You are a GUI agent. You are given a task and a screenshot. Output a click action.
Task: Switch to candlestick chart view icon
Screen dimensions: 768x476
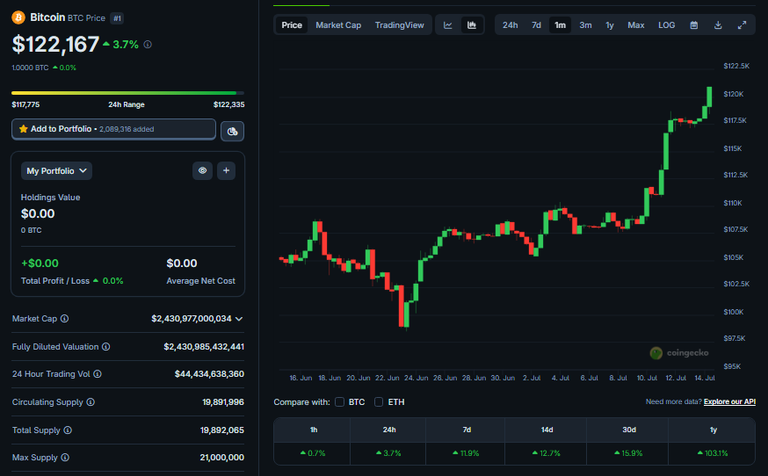click(x=472, y=25)
